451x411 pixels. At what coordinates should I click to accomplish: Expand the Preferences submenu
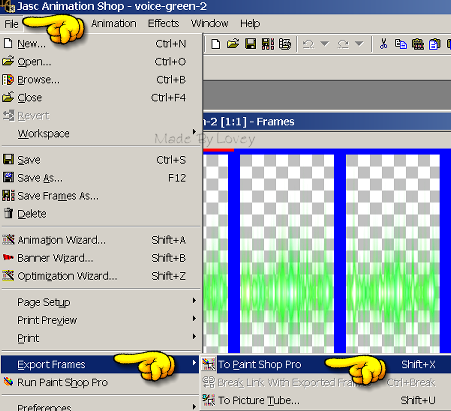[x=101, y=407]
